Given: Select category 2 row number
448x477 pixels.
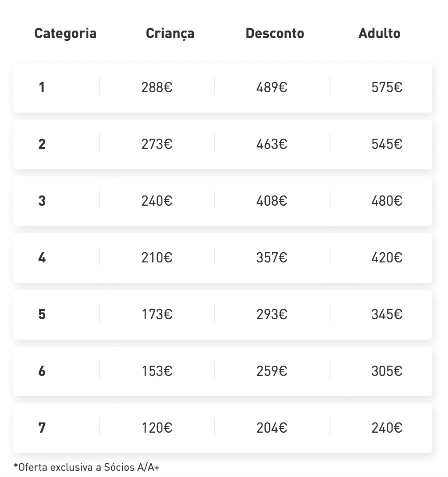Looking at the screenshot, I should tap(42, 144).
